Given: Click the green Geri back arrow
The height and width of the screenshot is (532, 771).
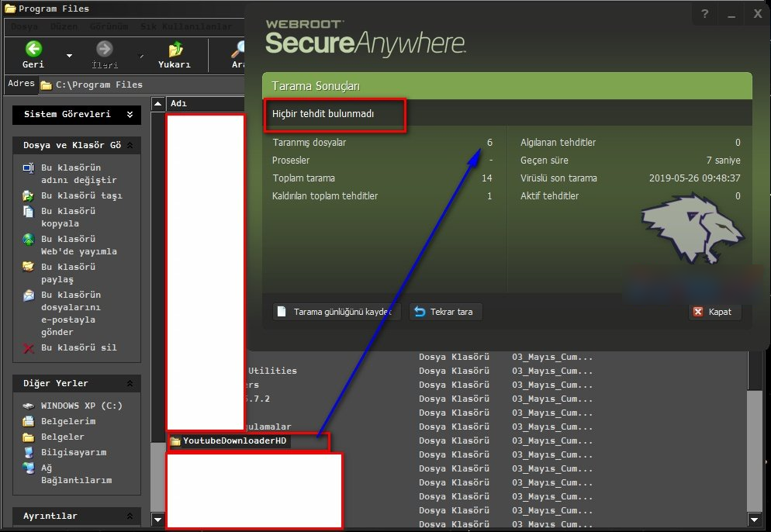Looking at the screenshot, I should [33, 49].
